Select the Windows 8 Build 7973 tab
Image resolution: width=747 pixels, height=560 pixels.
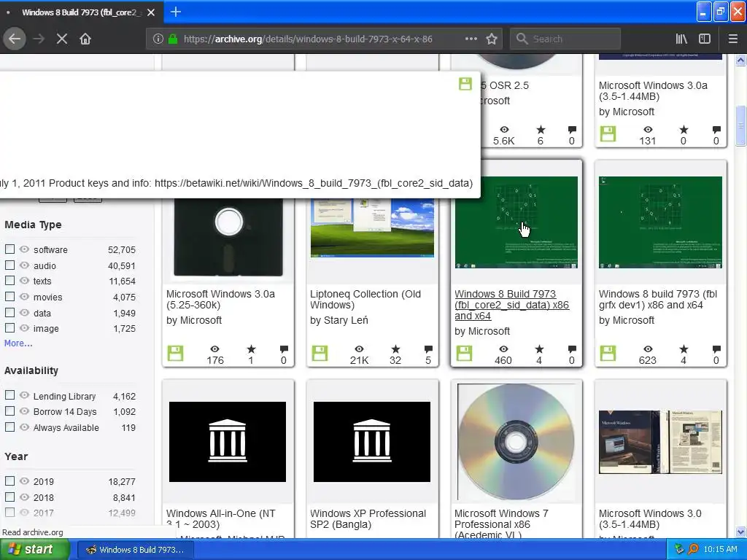[x=82, y=12]
